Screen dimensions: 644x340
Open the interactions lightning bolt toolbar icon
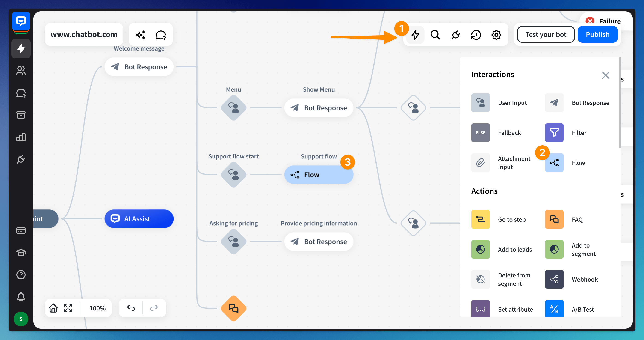415,35
